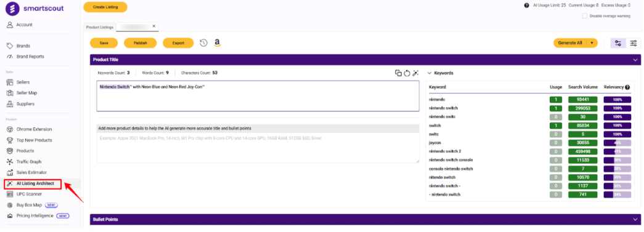Click the Seller Map icon
The width and height of the screenshot is (644, 232).
[x=10, y=93]
